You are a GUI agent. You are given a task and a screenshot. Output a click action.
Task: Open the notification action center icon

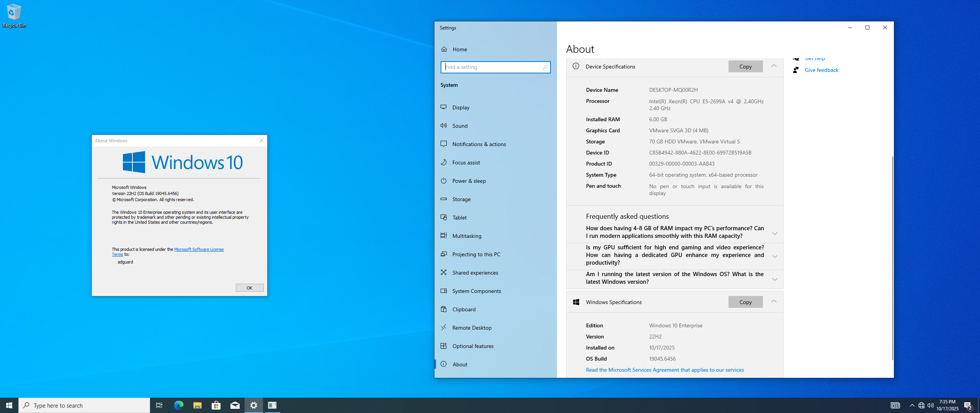pos(968,405)
